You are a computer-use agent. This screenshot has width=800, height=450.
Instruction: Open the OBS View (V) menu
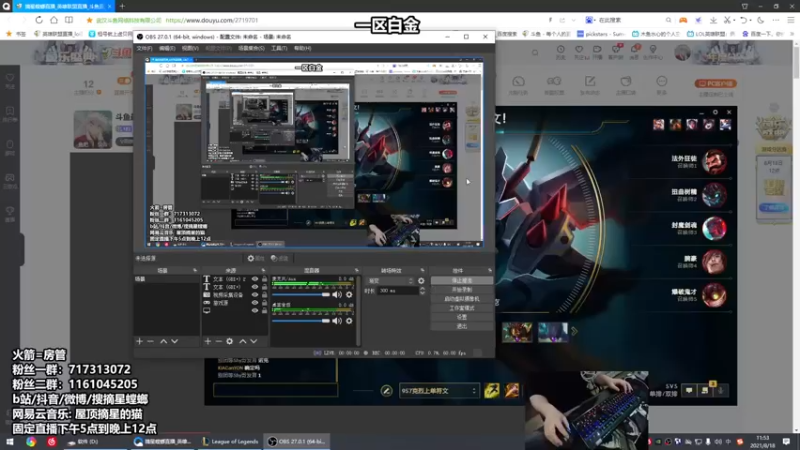pos(190,48)
